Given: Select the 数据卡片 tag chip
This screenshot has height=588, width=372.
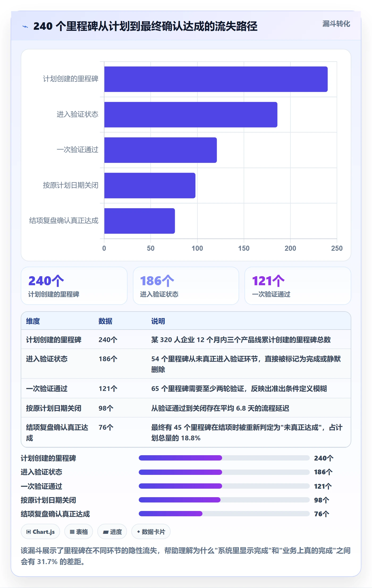Looking at the screenshot, I should pyautogui.click(x=151, y=532).
